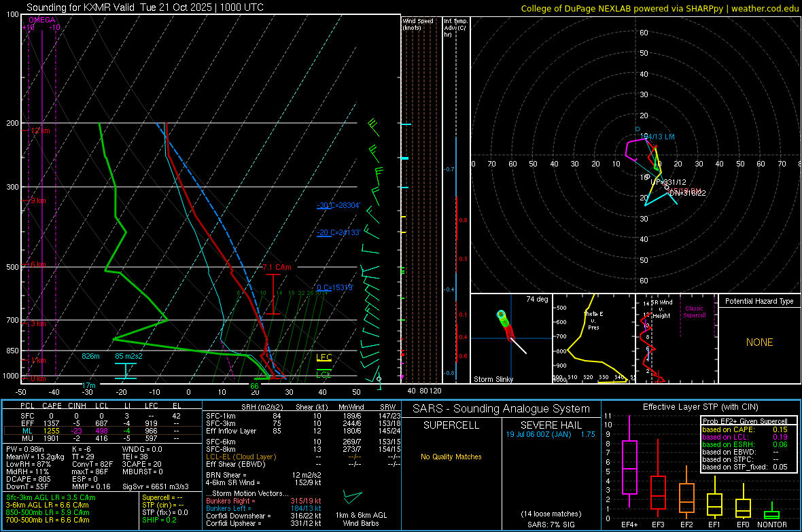Select the SFC parcel row
Viewport: 802px width, 532px height.
(x=103, y=416)
